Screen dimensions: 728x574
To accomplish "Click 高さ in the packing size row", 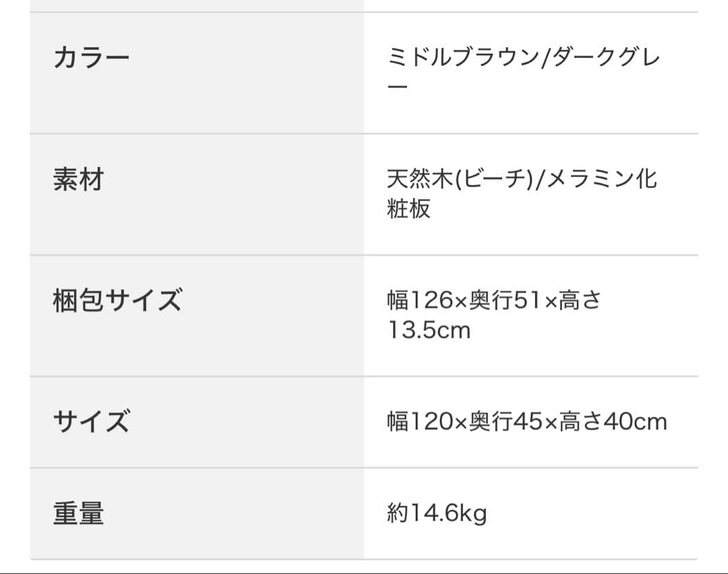I will tap(580, 300).
